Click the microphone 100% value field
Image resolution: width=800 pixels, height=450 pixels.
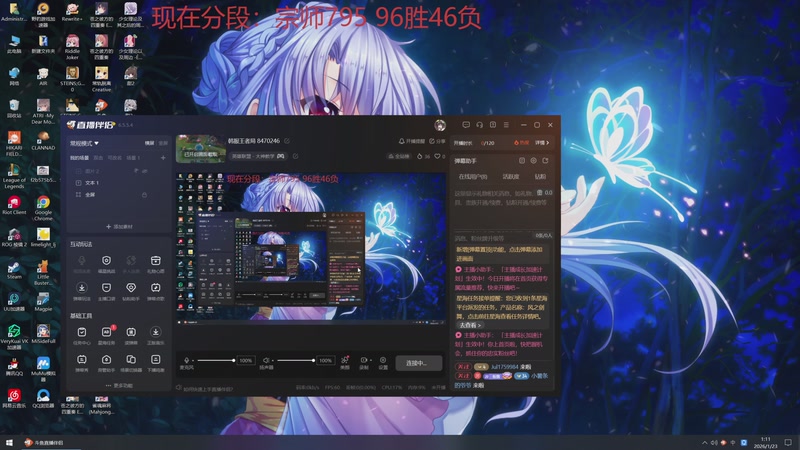tap(246, 360)
